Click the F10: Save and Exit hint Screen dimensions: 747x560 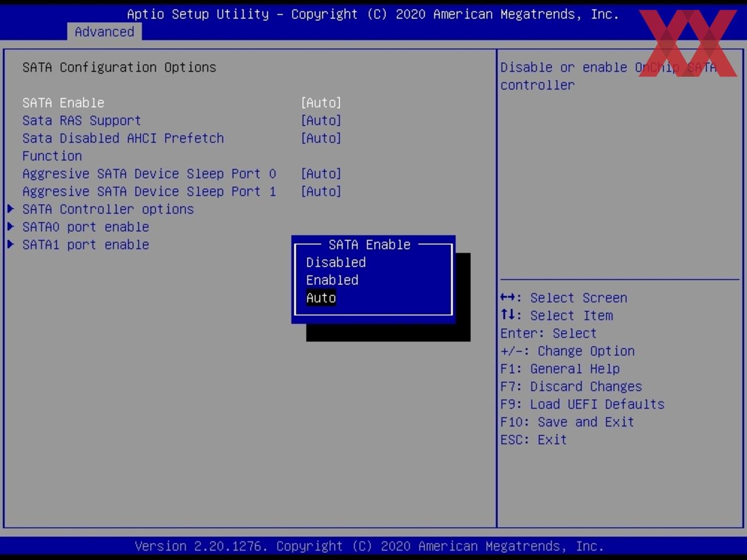click(x=567, y=422)
